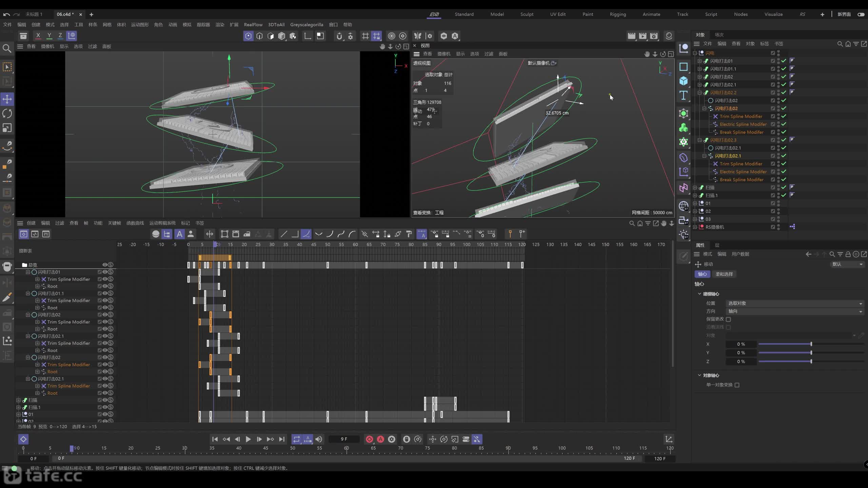Click the Cube primitive icon
Viewport: 868px width, 488px height.
click(x=684, y=81)
